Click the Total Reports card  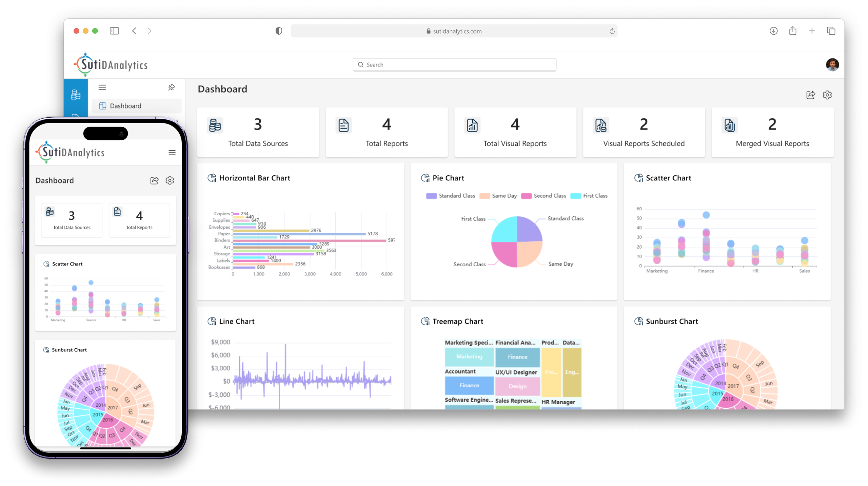(387, 132)
